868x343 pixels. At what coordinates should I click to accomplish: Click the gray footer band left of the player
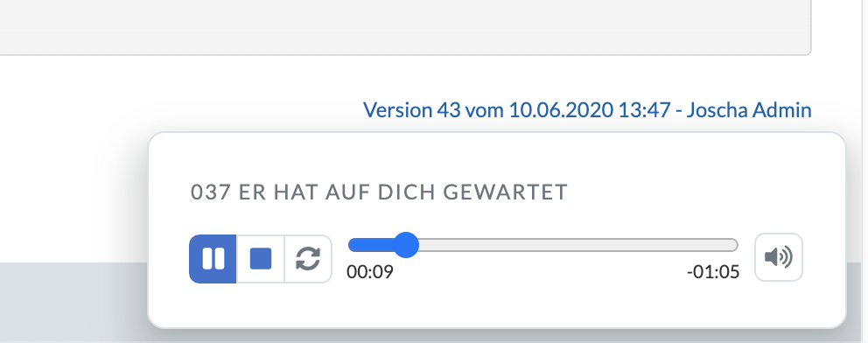[72, 302]
